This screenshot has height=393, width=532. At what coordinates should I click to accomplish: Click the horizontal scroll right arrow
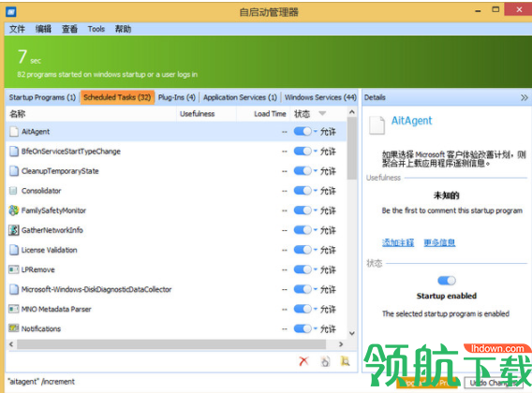click(x=341, y=344)
